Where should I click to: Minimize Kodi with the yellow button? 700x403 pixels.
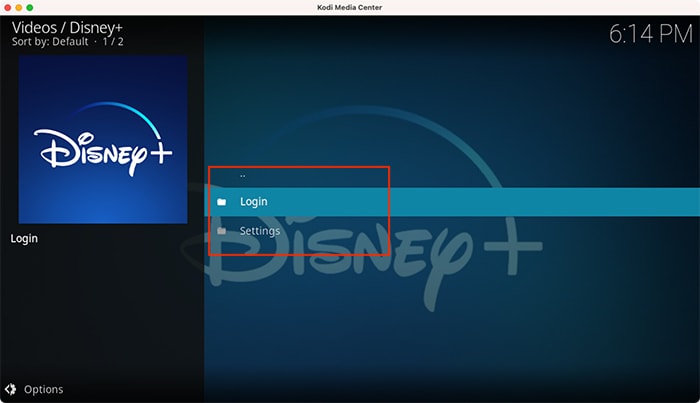coord(19,8)
